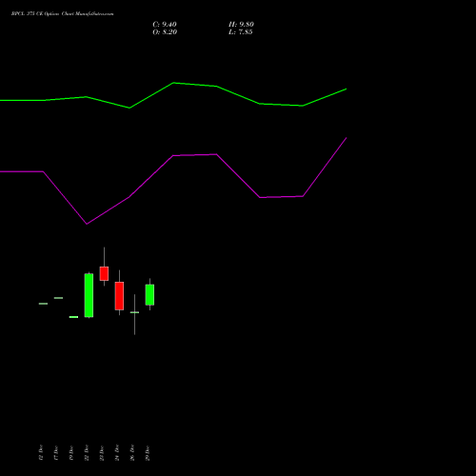Click the '24 Dec' date axis label

pos(117,453)
